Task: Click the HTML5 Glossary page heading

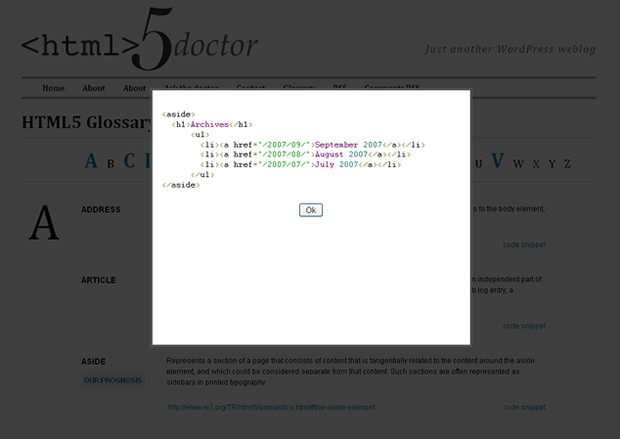Action: point(85,123)
